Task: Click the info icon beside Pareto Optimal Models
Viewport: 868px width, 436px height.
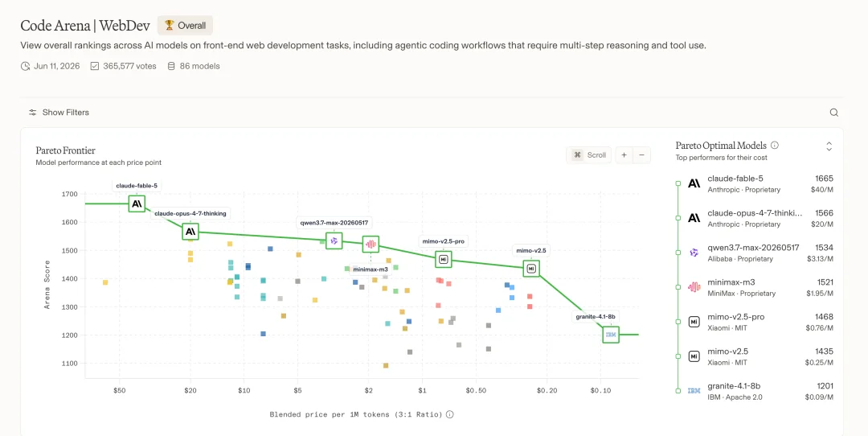Action: click(x=775, y=146)
